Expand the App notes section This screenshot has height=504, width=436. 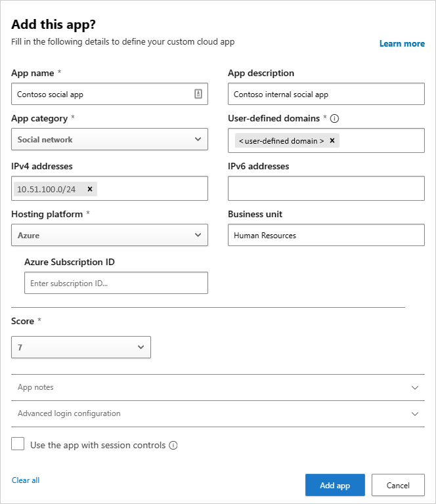(x=218, y=387)
